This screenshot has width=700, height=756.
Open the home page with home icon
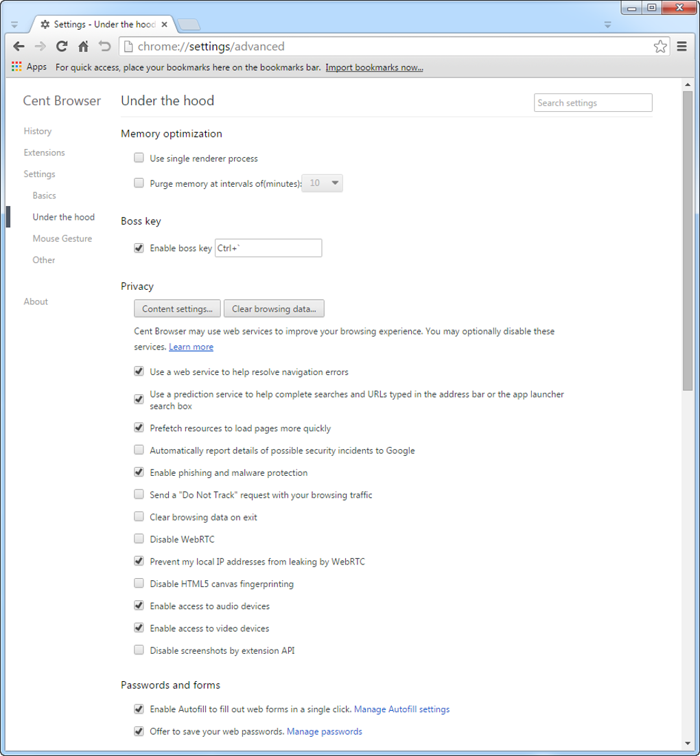point(83,46)
